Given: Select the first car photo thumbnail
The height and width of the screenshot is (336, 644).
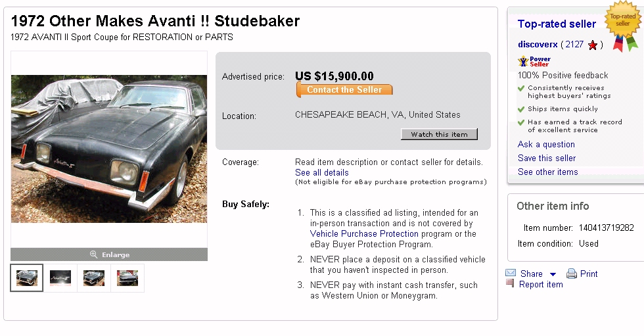Looking at the screenshot, I should click(x=27, y=278).
